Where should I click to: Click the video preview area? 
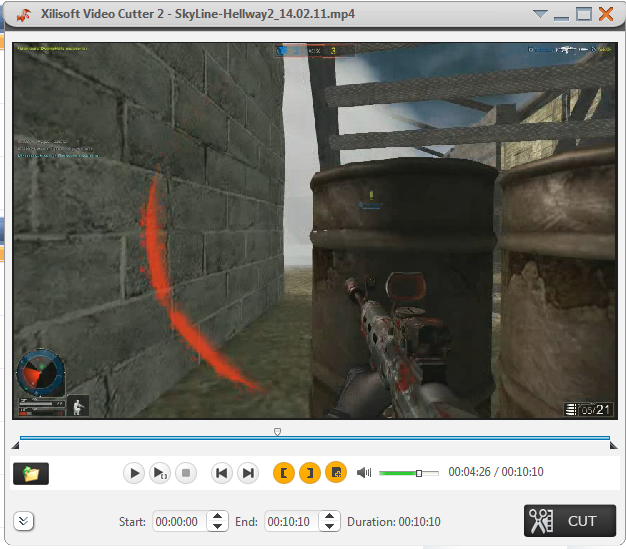point(315,231)
